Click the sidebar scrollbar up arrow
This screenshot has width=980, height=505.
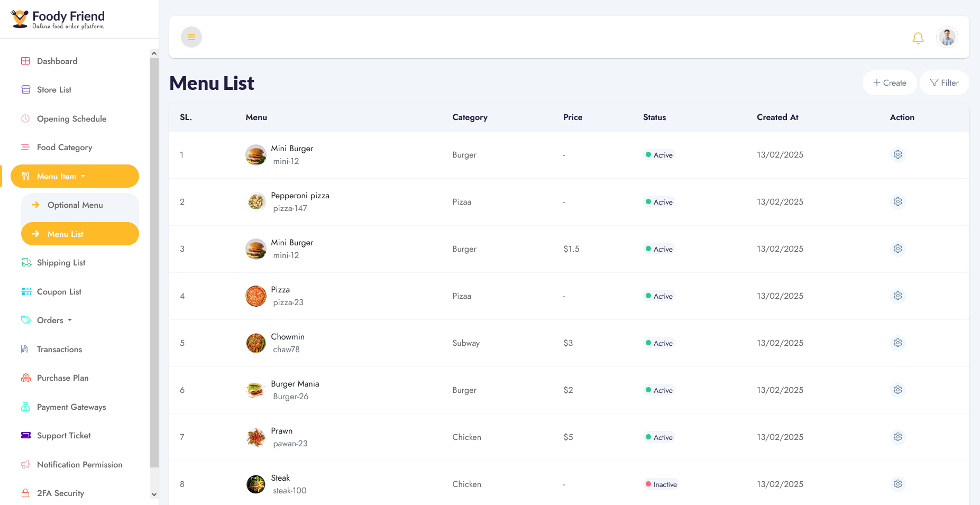tap(154, 53)
